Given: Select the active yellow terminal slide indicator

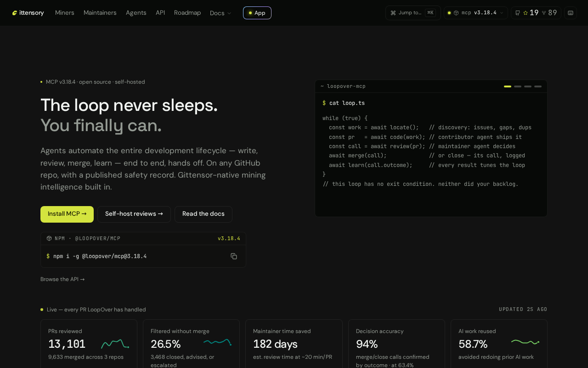Looking at the screenshot, I should 508,86.
